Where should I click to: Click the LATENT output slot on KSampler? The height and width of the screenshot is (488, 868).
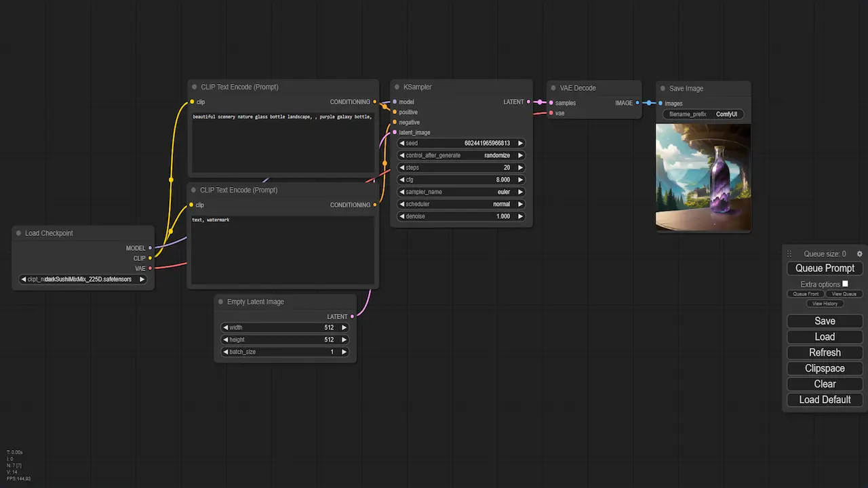tap(528, 102)
